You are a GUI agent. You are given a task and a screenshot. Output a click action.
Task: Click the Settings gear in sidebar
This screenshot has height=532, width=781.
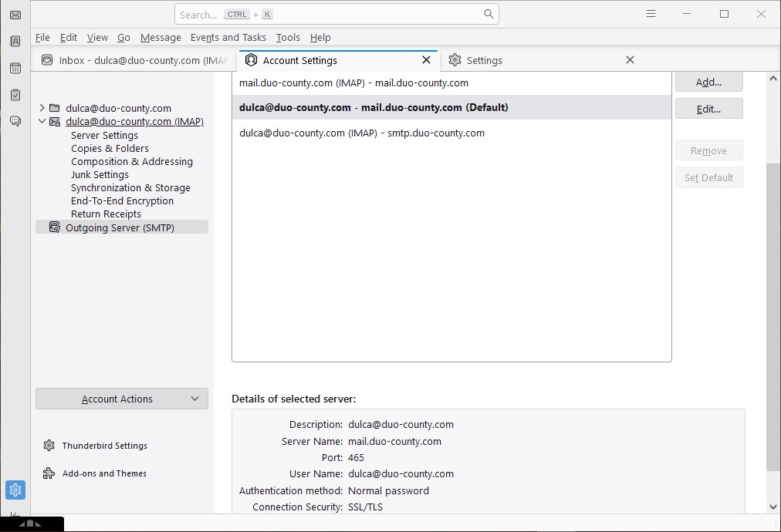click(15, 490)
